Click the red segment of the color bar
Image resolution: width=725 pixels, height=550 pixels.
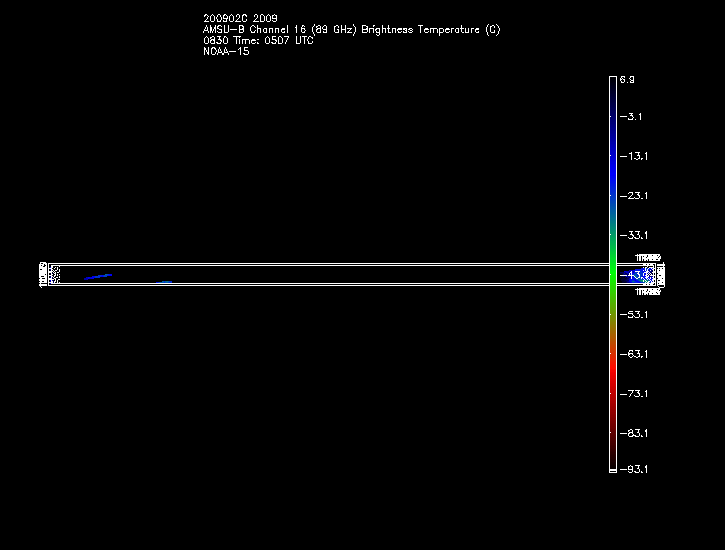[612, 375]
